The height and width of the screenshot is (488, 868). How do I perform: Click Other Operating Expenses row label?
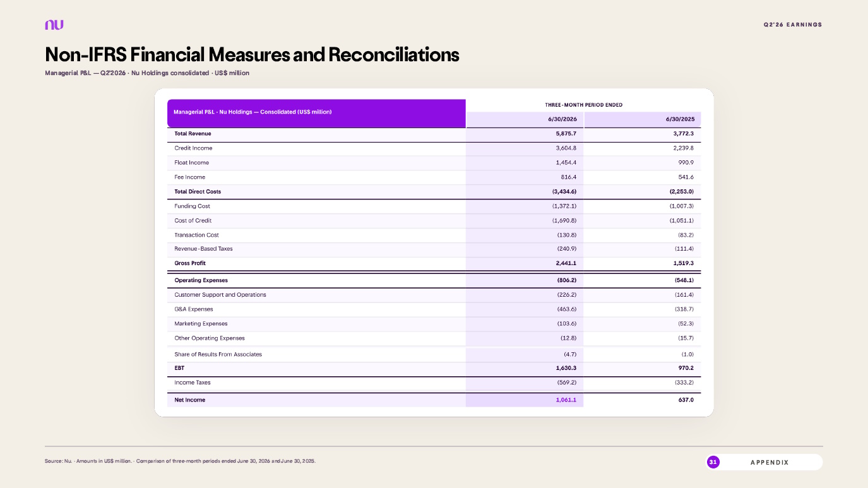tap(210, 338)
